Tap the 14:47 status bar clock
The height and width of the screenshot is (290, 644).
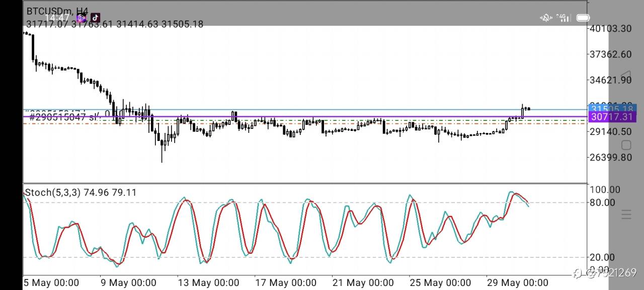pos(56,18)
